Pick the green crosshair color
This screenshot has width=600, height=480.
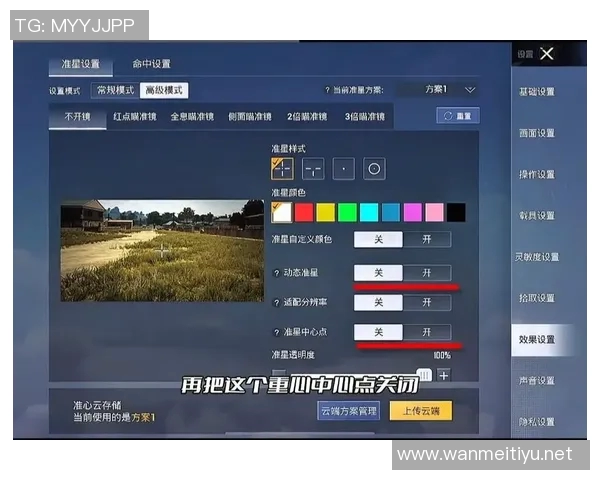point(347,212)
